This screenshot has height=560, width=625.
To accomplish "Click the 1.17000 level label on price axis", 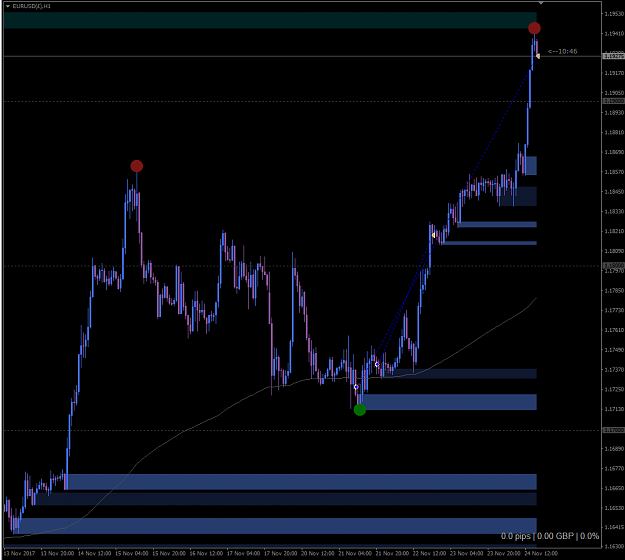I will pos(613,430).
